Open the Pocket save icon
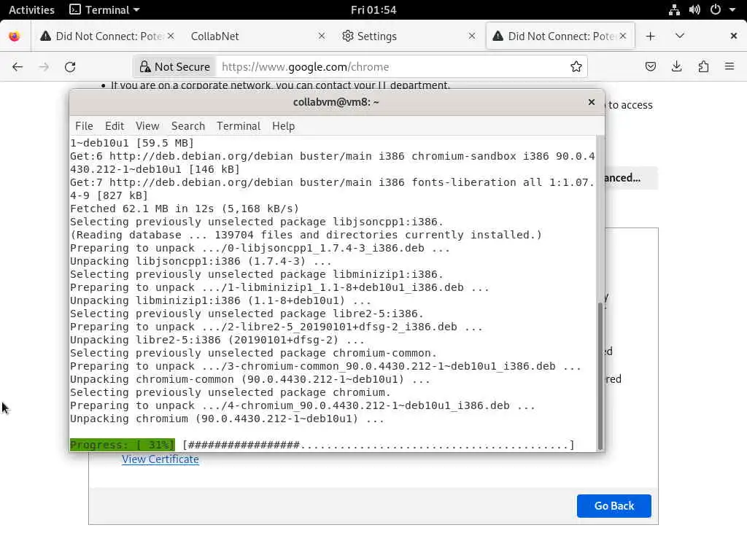747x560 pixels. (x=650, y=66)
